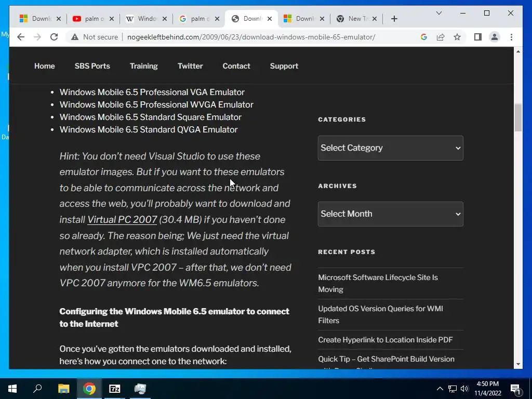Close the YouTube palm tab

click(112, 19)
